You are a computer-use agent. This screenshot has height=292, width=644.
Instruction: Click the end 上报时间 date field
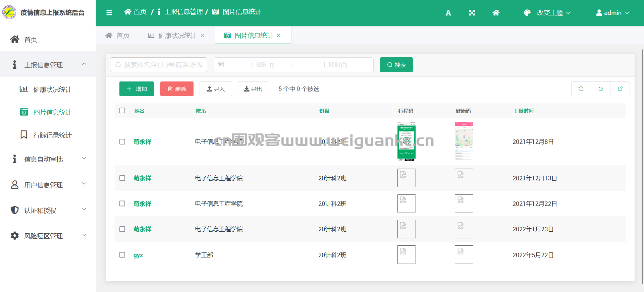click(x=334, y=65)
